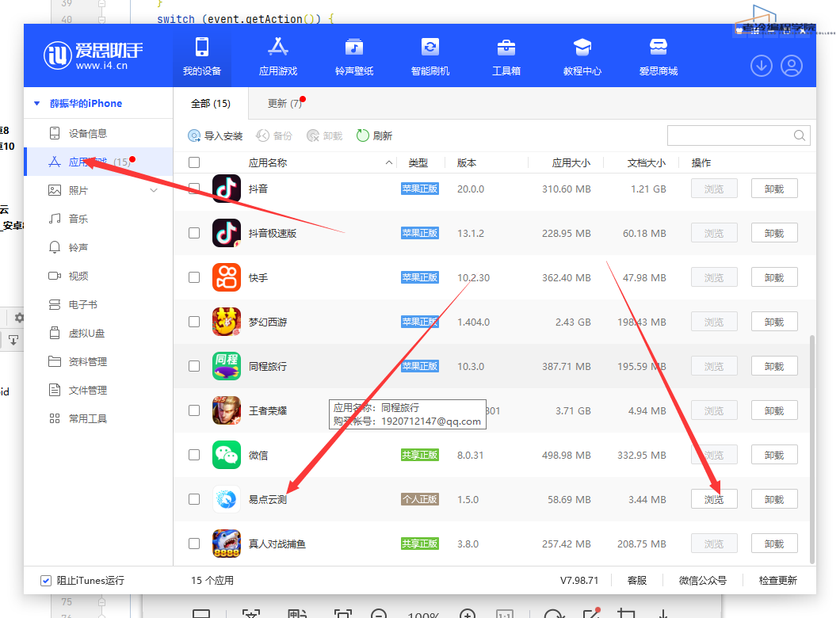
Task: Open the 智能刷机 section
Action: pyautogui.click(x=430, y=56)
